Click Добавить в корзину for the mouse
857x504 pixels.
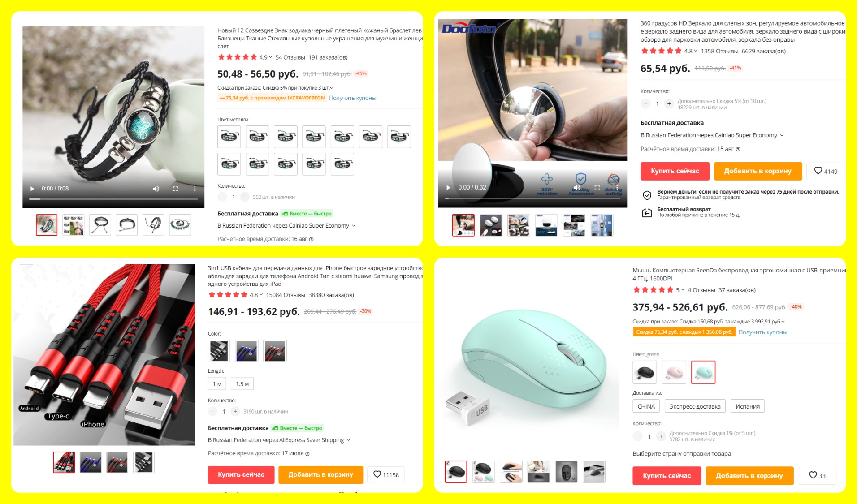[749, 476]
